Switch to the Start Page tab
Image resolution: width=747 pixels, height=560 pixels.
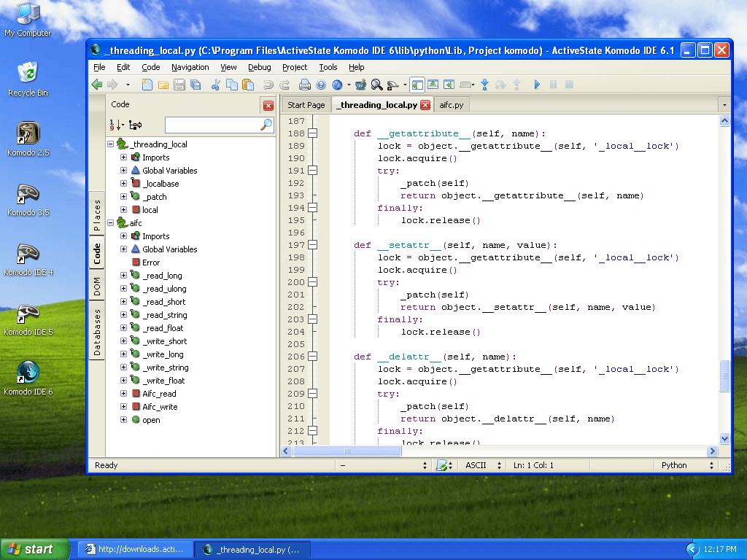pos(306,105)
